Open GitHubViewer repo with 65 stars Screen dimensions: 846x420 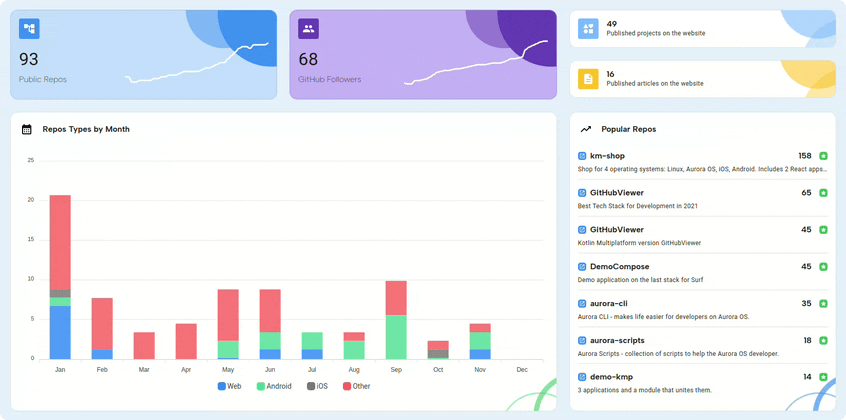[617, 193]
